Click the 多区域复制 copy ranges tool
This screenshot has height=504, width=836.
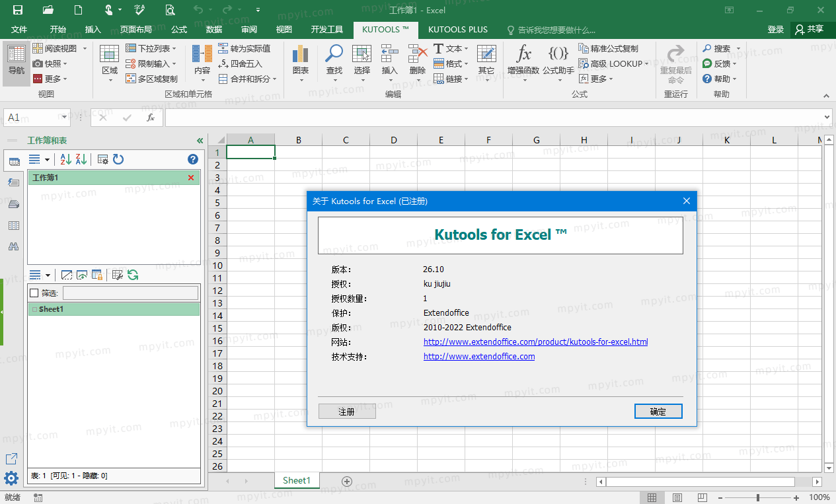pyautogui.click(x=151, y=79)
